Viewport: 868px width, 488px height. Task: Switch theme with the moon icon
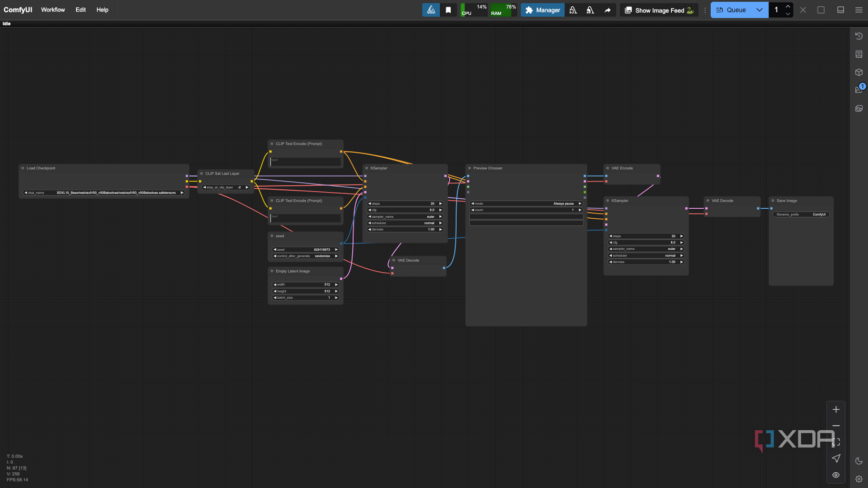coord(859,461)
